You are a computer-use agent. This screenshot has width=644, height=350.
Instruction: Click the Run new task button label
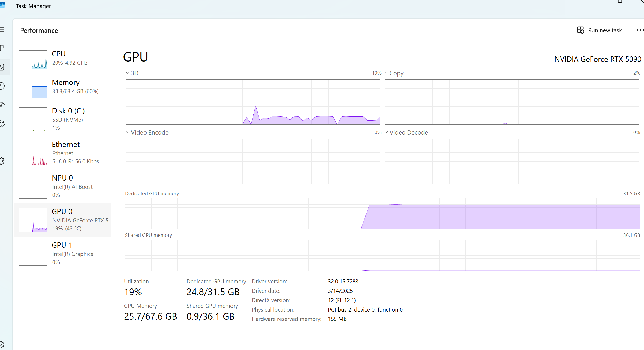click(x=605, y=30)
